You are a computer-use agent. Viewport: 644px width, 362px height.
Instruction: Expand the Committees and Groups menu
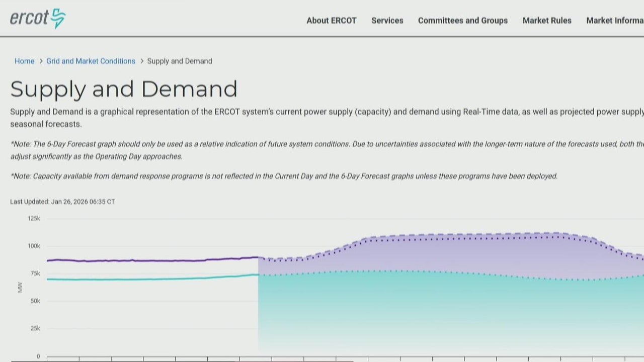pos(462,21)
